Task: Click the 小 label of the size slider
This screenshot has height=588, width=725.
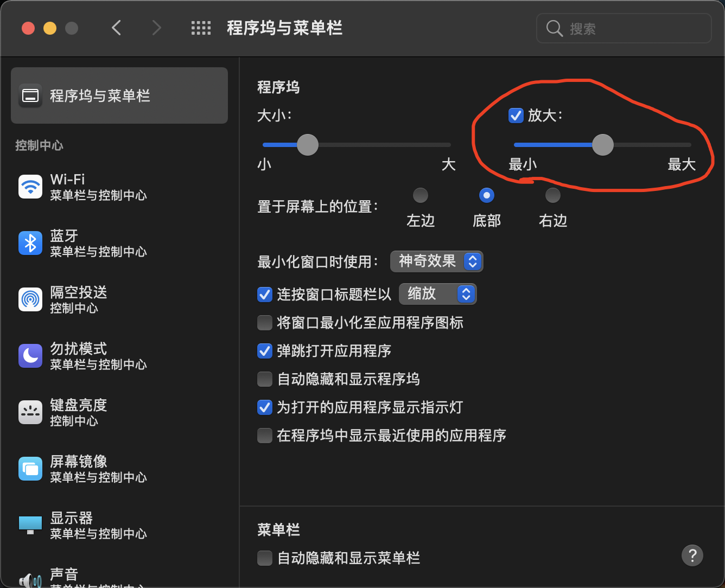Action: point(264,164)
